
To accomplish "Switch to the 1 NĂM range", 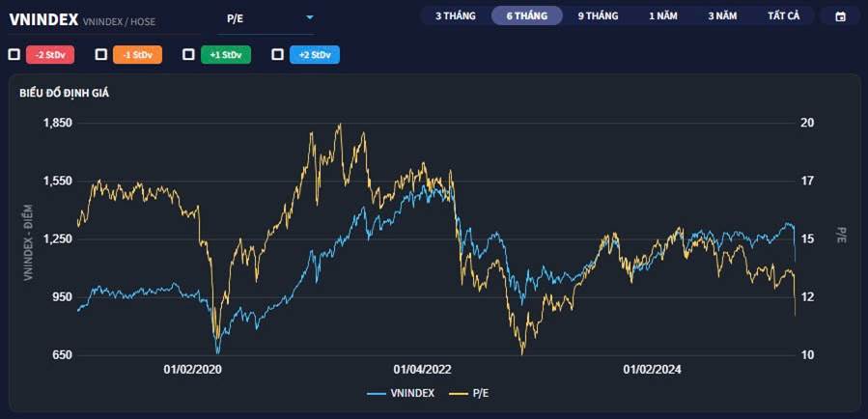I will (x=663, y=16).
